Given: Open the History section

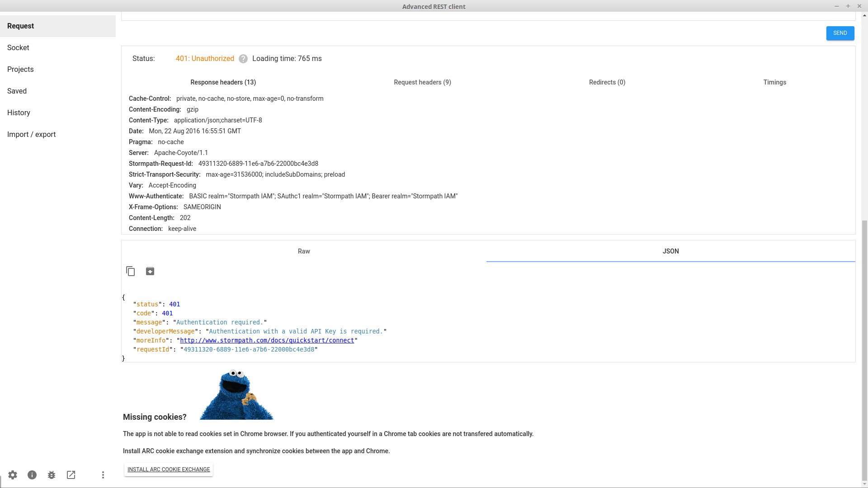Looking at the screenshot, I should (58, 113).
